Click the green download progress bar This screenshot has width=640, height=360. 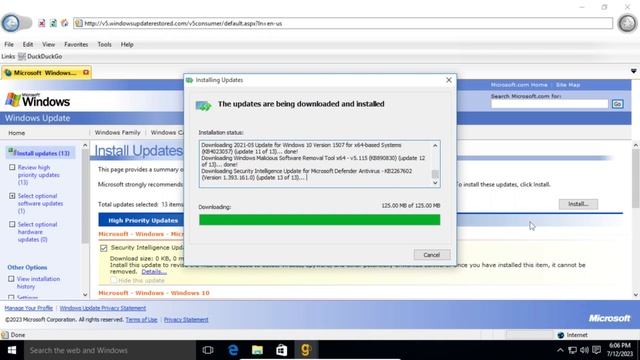tap(320, 220)
